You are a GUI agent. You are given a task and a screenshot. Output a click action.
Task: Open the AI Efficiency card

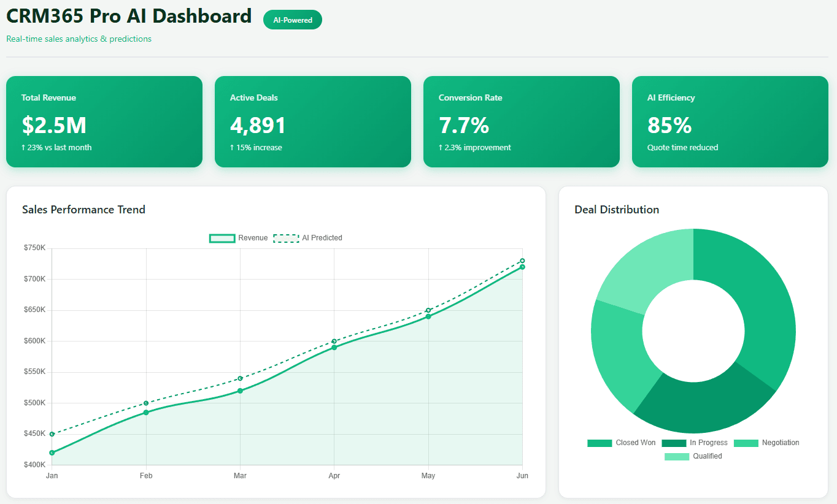730,121
